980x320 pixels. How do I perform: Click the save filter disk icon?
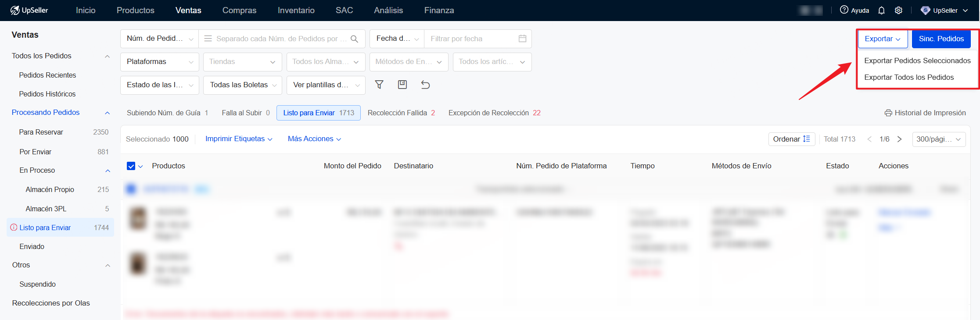click(402, 85)
